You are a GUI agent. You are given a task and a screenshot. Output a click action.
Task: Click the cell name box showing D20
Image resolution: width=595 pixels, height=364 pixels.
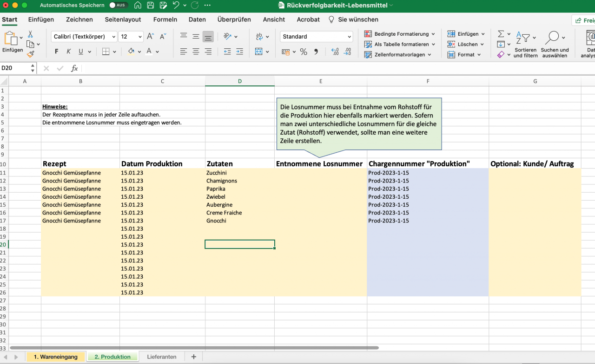point(15,68)
